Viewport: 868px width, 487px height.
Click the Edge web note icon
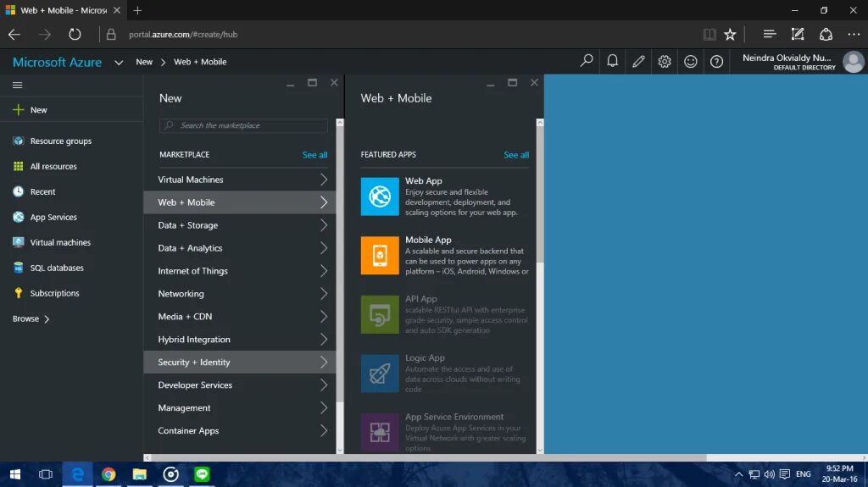797,35
